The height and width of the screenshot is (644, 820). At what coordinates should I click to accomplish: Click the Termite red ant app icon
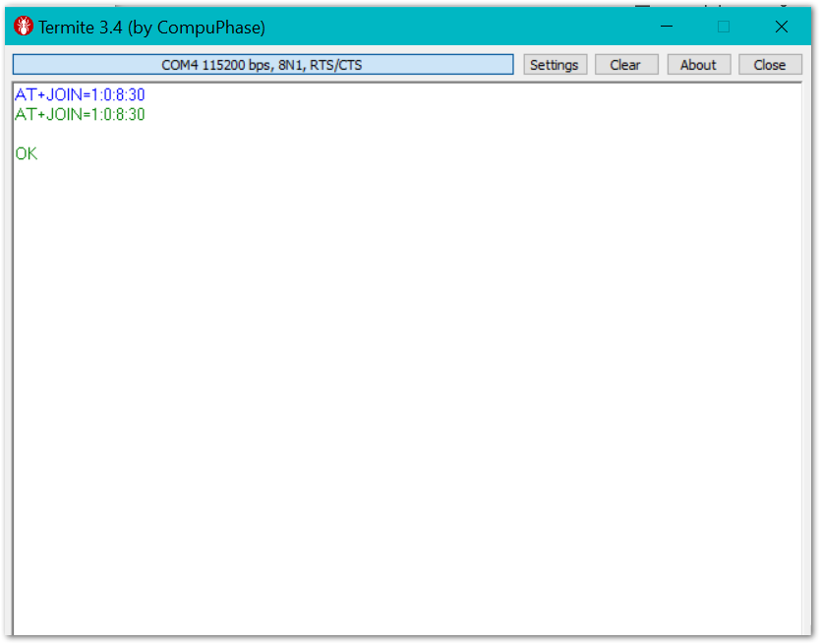coord(24,27)
